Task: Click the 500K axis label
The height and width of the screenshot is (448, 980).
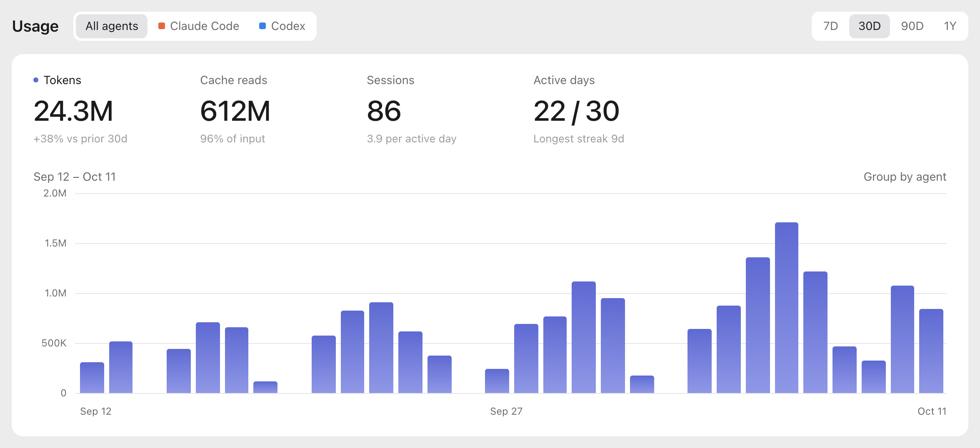Action: [54, 343]
